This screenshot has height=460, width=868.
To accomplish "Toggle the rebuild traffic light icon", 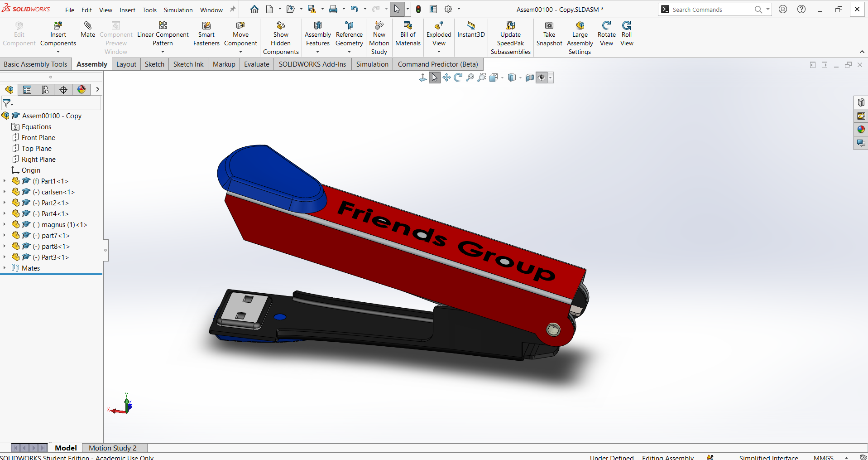I will pos(418,9).
